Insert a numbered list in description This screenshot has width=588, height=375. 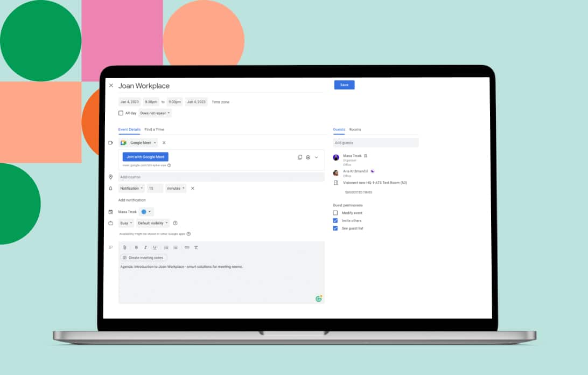pos(166,247)
